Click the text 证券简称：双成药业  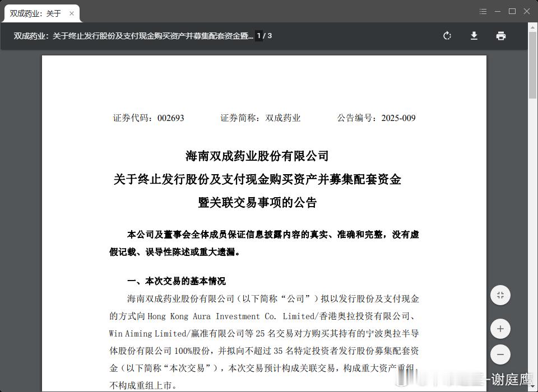261,118
